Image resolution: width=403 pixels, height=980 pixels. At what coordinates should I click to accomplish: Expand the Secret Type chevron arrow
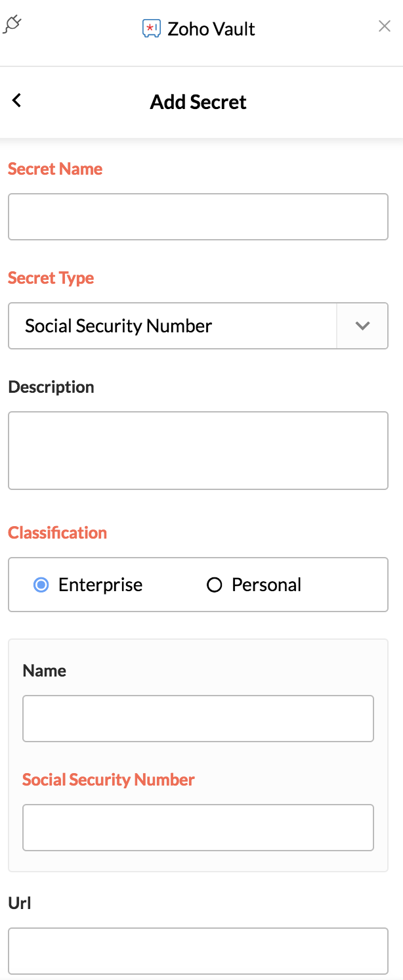(362, 326)
